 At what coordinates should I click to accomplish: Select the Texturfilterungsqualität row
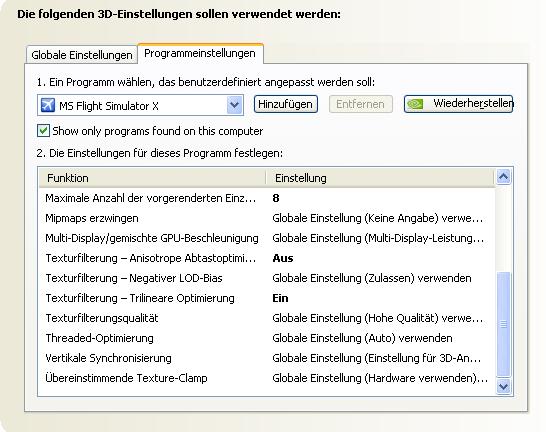pyautogui.click(x=267, y=318)
